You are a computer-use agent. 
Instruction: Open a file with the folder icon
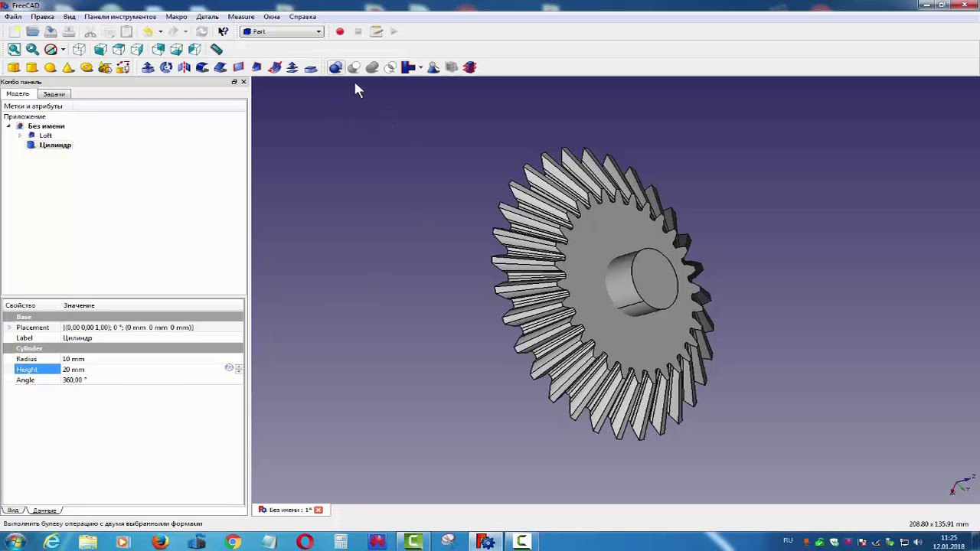(32, 31)
